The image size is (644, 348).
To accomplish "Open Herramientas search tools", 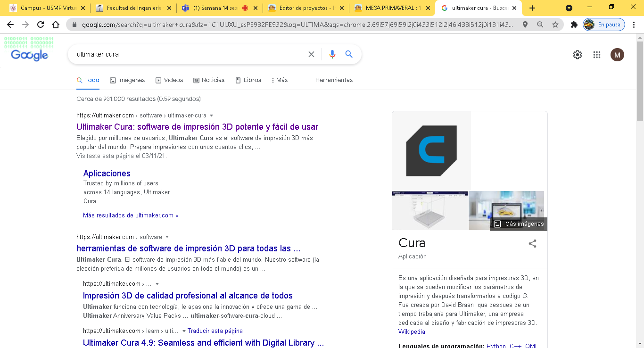I will (x=334, y=80).
